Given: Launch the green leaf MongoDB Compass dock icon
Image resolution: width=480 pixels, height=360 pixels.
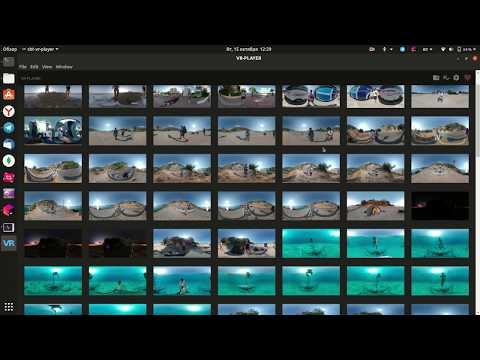Looking at the screenshot, I should coord(9,161).
